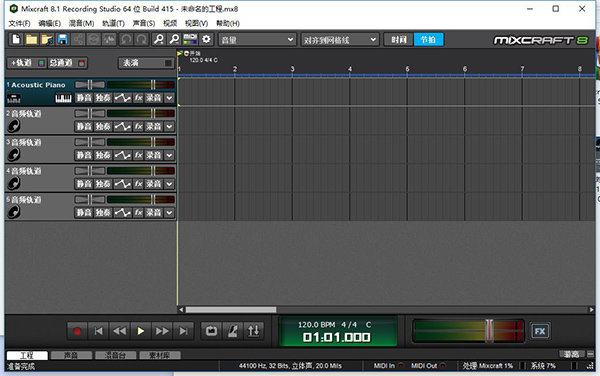Screen dimensions: 600x376
Task: Expand recording options arrow on track 3
Action: (x=169, y=155)
